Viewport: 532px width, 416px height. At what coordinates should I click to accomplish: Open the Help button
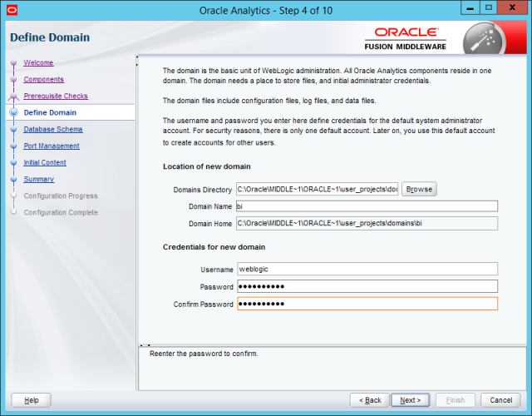click(x=32, y=400)
